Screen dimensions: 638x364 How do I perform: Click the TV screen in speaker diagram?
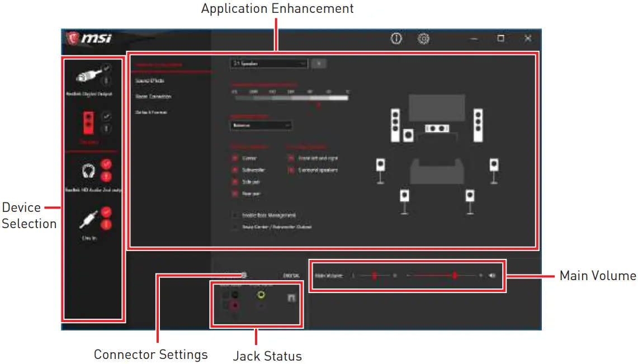pos(437,107)
